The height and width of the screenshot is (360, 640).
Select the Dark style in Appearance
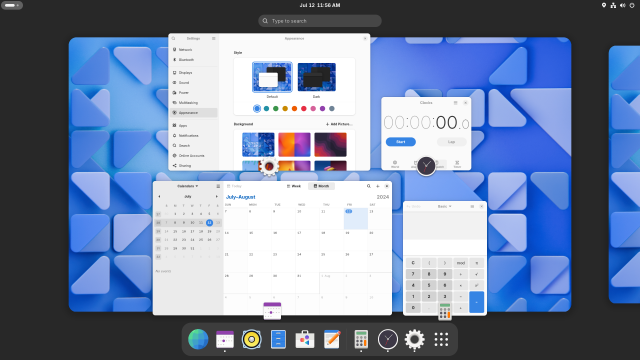(317, 77)
